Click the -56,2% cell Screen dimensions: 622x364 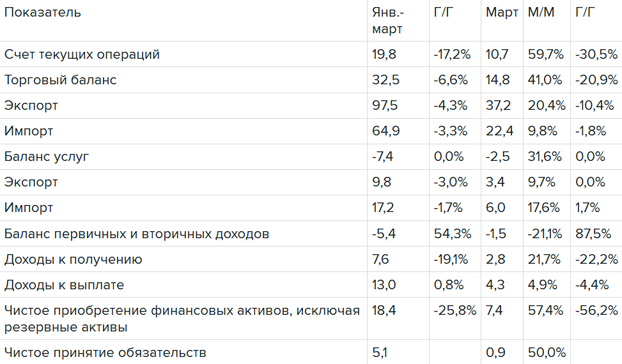pyautogui.click(x=596, y=310)
